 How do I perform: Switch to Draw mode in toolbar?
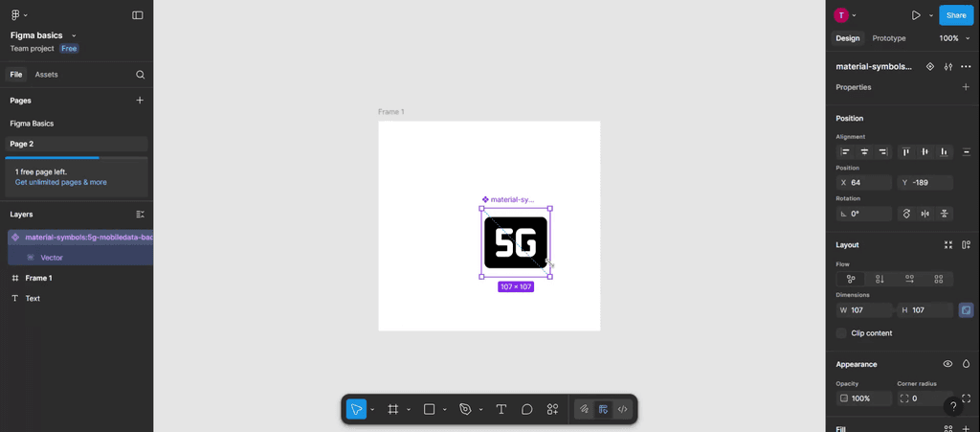click(584, 410)
